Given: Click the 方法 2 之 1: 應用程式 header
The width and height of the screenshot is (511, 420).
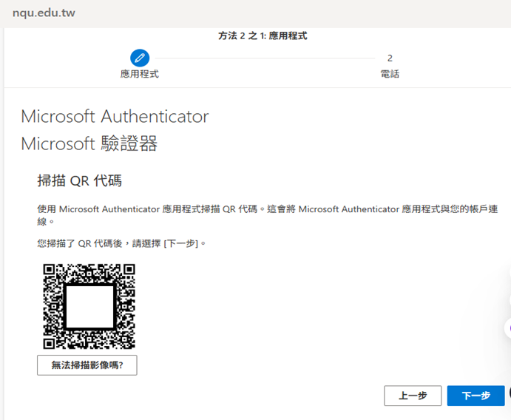Looking at the screenshot, I should (x=263, y=35).
